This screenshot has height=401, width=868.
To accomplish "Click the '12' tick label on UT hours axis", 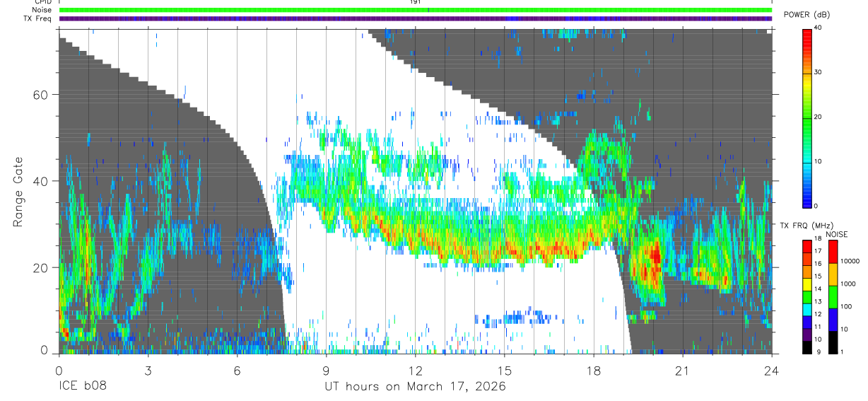I will click(x=416, y=371).
